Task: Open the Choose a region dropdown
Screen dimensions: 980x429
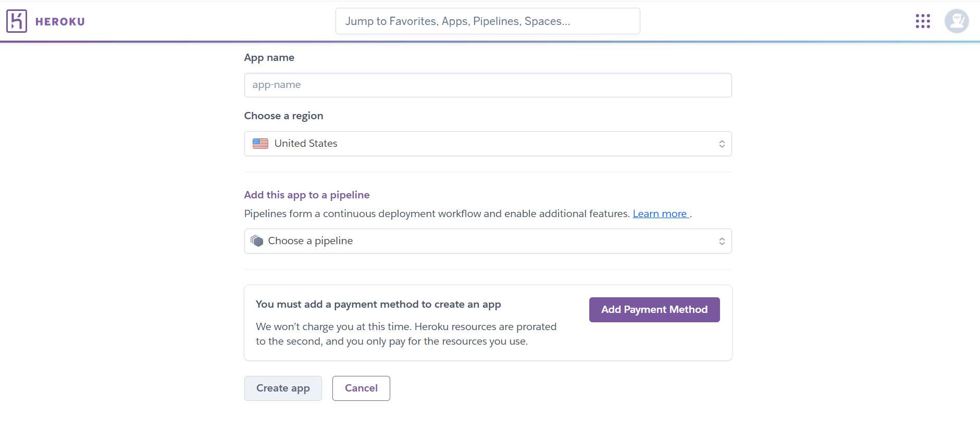Action: click(x=488, y=144)
